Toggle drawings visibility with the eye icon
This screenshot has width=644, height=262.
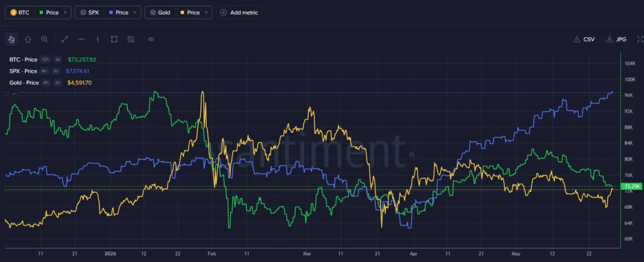point(151,39)
